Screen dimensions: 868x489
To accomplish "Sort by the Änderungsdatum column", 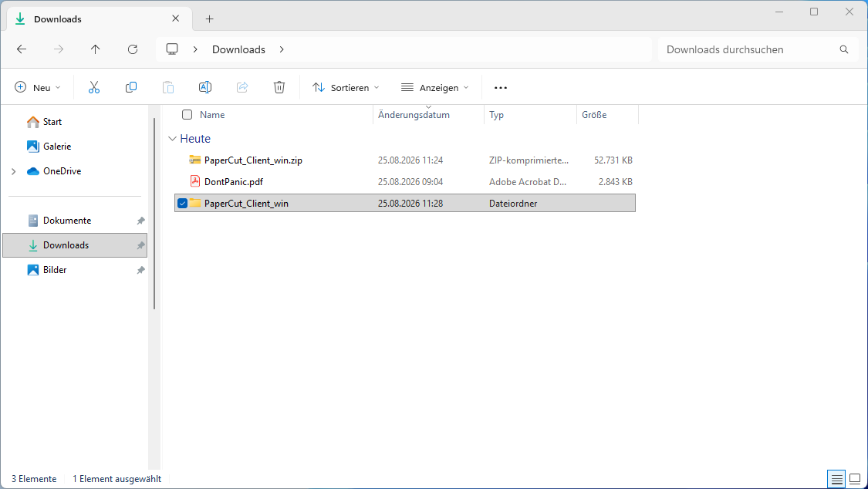I will click(x=414, y=114).
